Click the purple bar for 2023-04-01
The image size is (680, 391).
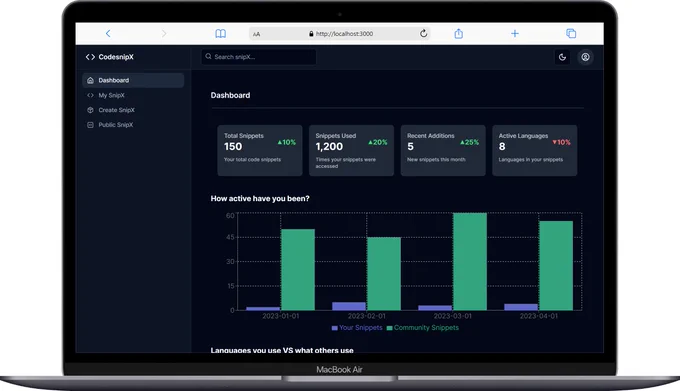click(x=521, y=307)
